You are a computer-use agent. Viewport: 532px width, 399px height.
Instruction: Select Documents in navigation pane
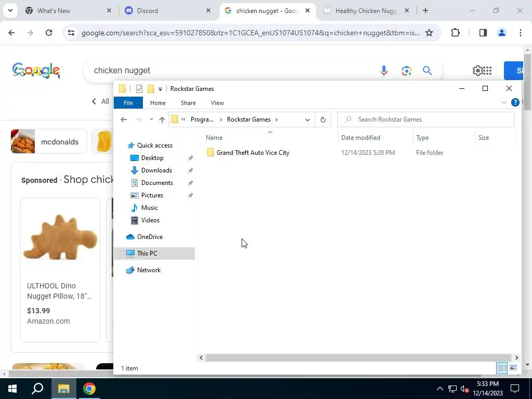pos(157,183)
